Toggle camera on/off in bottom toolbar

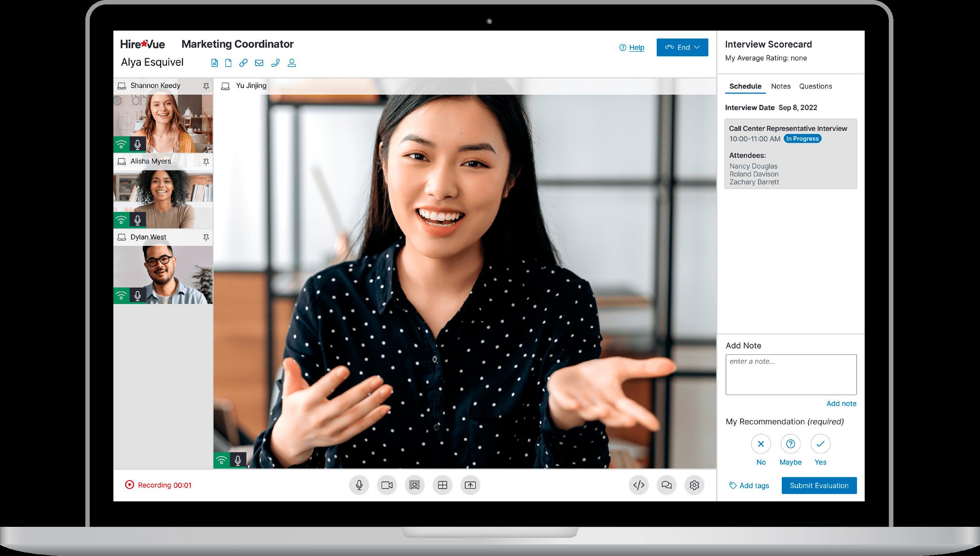pyautogui.click(x=387, y=485)
